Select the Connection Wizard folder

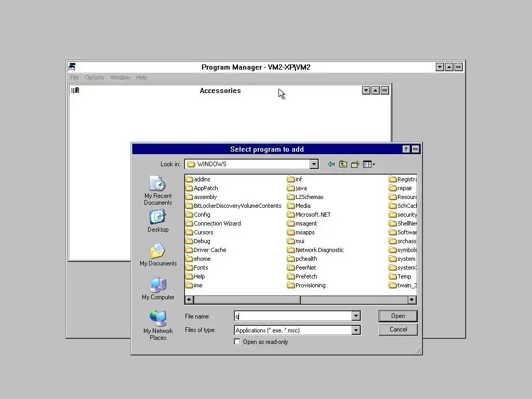tap(214, 223)
